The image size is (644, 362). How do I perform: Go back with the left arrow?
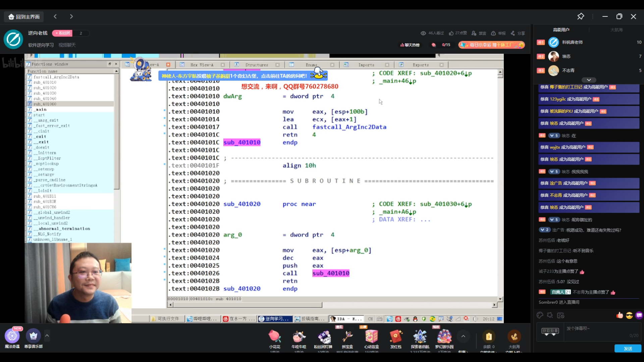pyautogui.click(x=55, y=16)
